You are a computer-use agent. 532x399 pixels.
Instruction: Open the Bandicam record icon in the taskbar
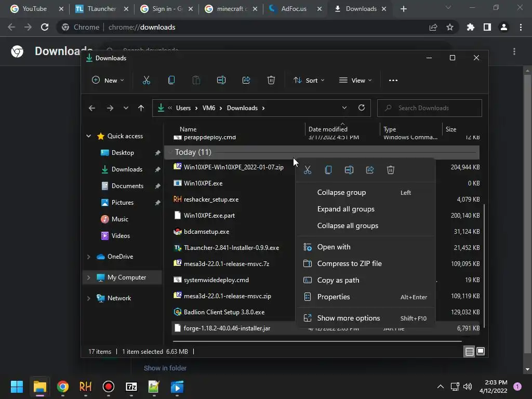109,387
